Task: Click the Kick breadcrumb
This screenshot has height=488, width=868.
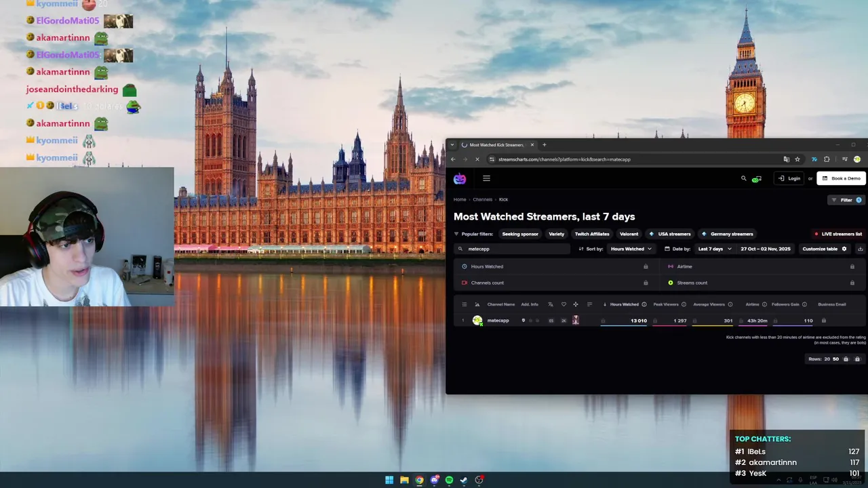Action: point(503,199)
